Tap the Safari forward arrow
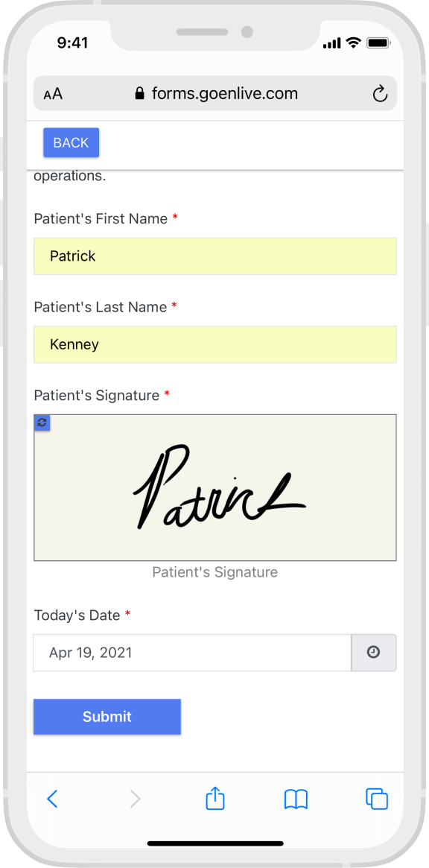Viewport: 429px width, 868px height. point(135,799)
